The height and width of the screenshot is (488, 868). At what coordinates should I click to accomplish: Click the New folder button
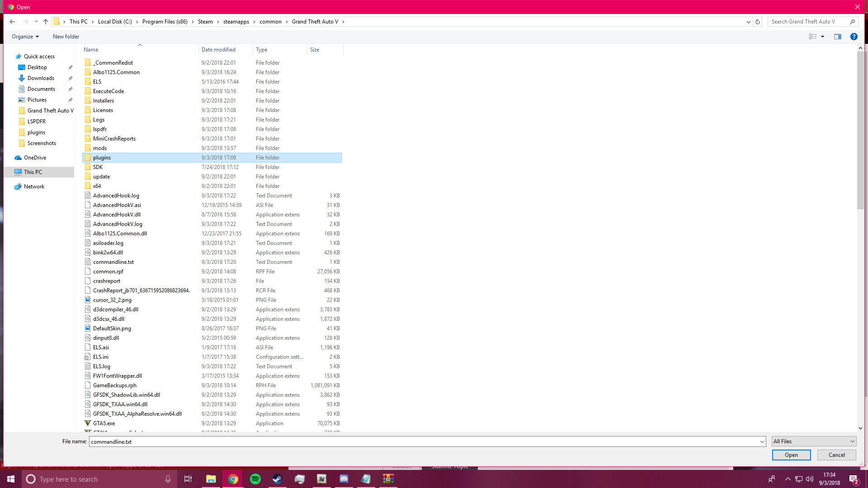[x=66, y=37]
